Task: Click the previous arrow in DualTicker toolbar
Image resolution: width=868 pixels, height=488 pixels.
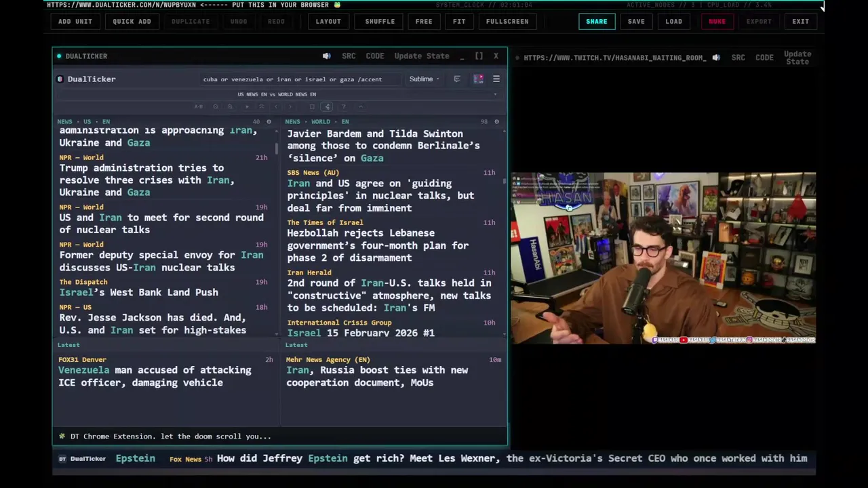Action: click(x=276, y=106)
